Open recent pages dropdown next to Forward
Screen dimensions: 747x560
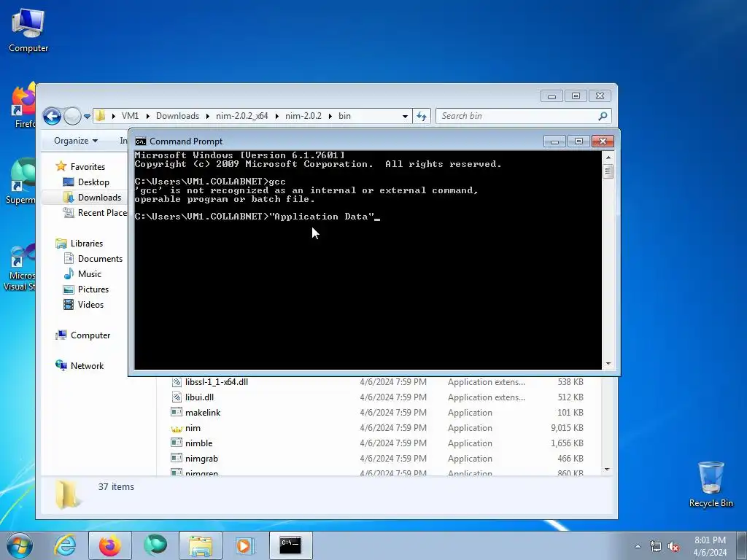(x=87, y=116)
